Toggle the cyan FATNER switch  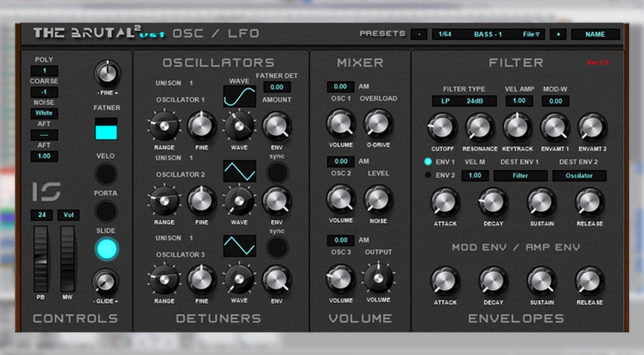click(106, 129)
